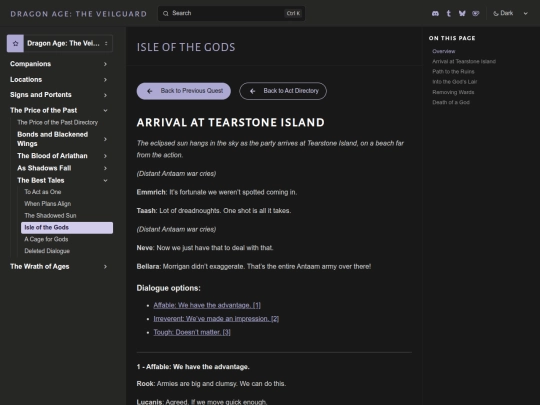Follow Irreverent: We've made an impression link
The width and height of the screenshot is (540, 405).
click(216, 319)
